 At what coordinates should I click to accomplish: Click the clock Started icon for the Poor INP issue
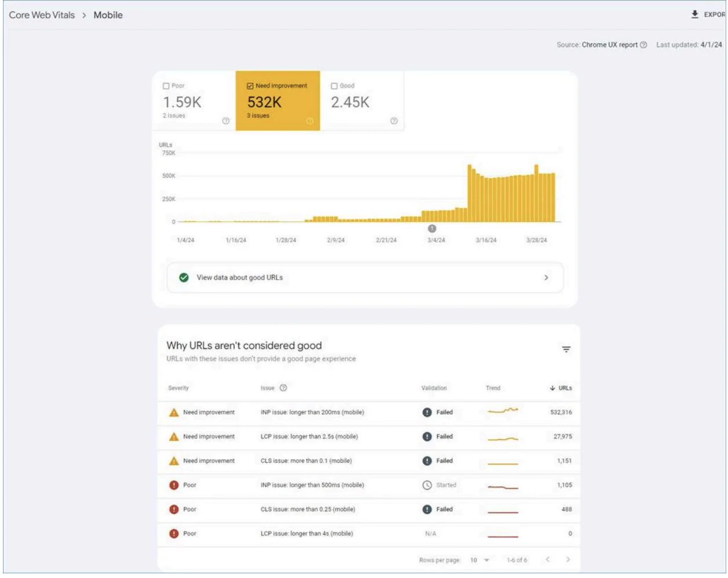point(426,485)
